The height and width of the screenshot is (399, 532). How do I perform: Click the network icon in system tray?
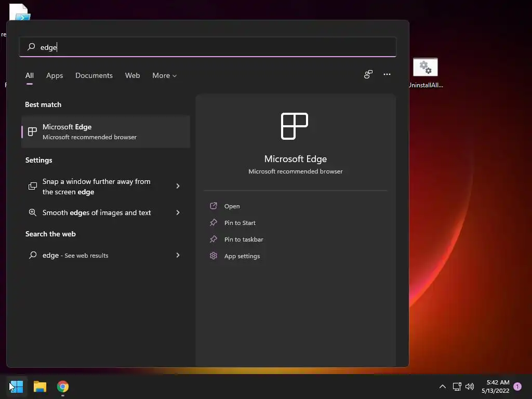coord(457,386)
